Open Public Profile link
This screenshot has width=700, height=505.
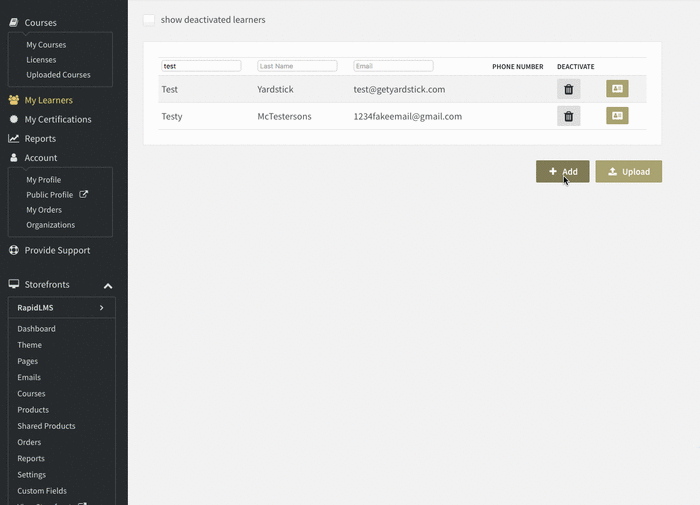pyautogui.click(x=49, y=195)
